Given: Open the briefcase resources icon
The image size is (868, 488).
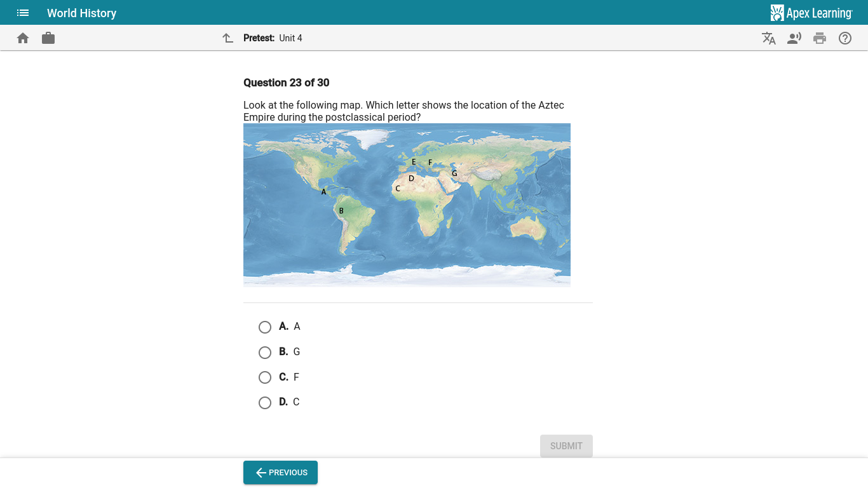Looking at the screenshot, I should [x=48, y=38].
